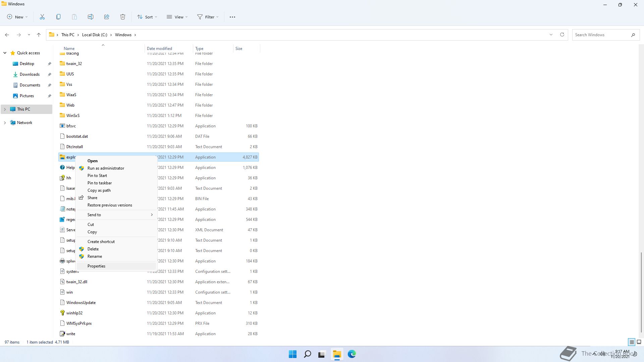Image resolution: width=644 pixels, height=362 pixels.
Task: Select Pin to taskbar
Action: [x=116, y=183]
